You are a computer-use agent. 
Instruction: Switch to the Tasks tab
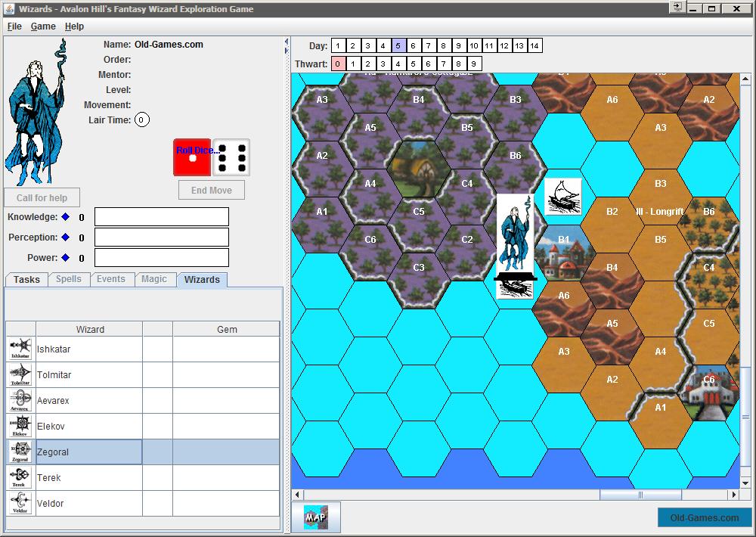click(x=26, y=279)
